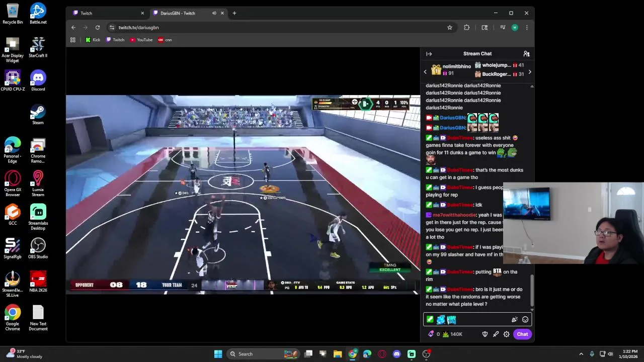Open the moderator sword tools icon
The width and height of the screenshot is (644, 362).
point(496,334)
